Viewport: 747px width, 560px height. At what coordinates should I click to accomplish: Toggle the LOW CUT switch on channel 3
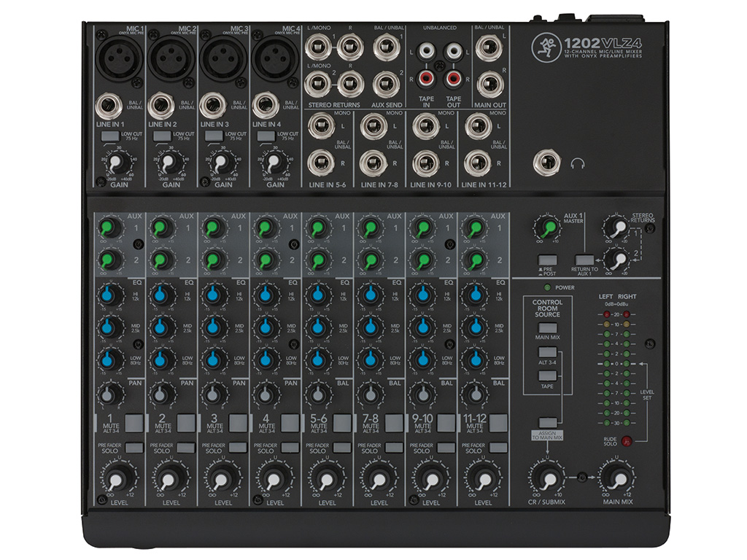214,136
